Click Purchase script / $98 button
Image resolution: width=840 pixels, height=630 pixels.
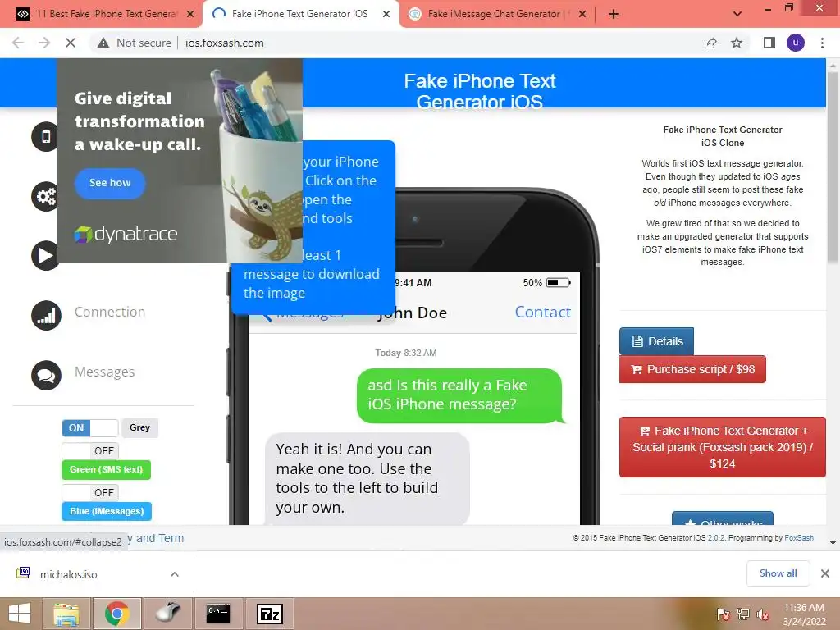point(692,369)
